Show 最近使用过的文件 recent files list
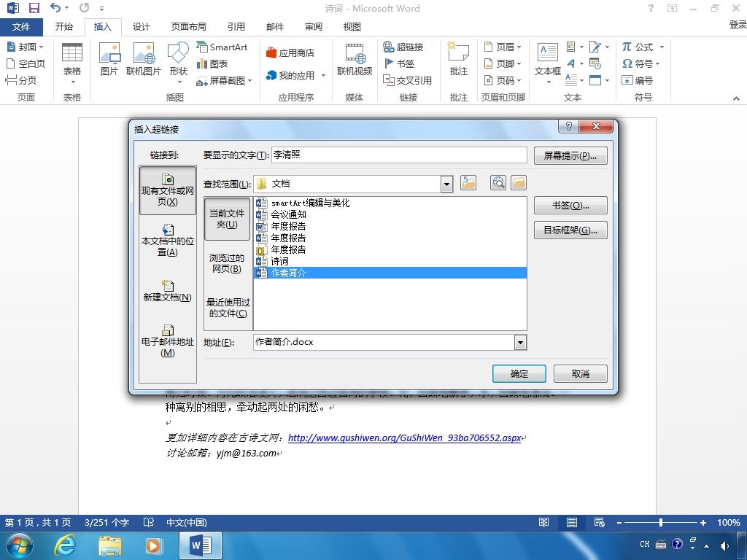747x560 pixels. (x=228, y=308)
